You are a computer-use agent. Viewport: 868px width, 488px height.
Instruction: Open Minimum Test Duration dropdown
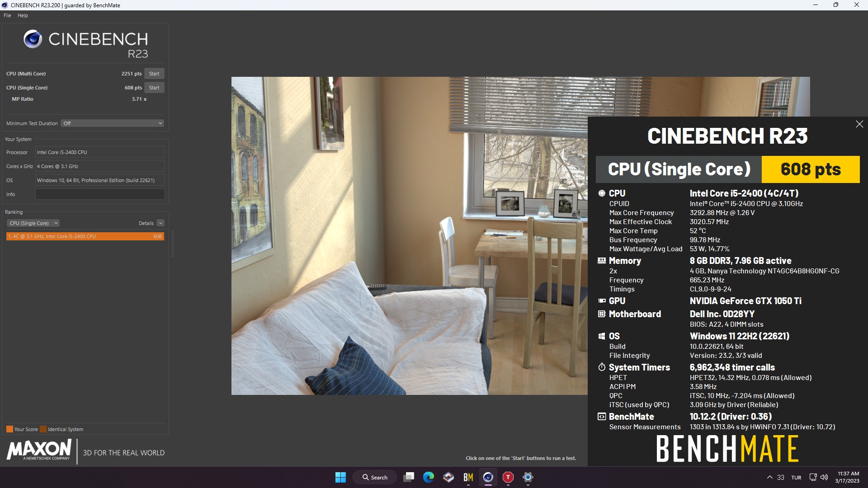point(112,123)
